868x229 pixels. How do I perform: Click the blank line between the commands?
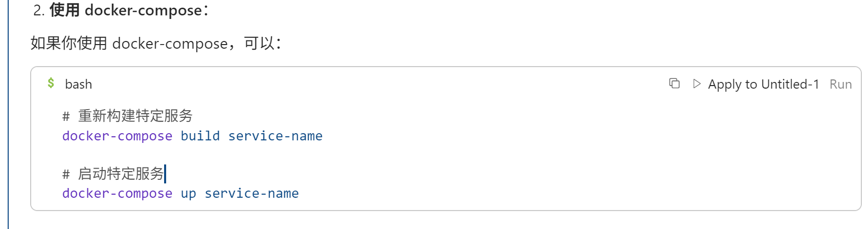pyautogui.click(x=204, y=155)
